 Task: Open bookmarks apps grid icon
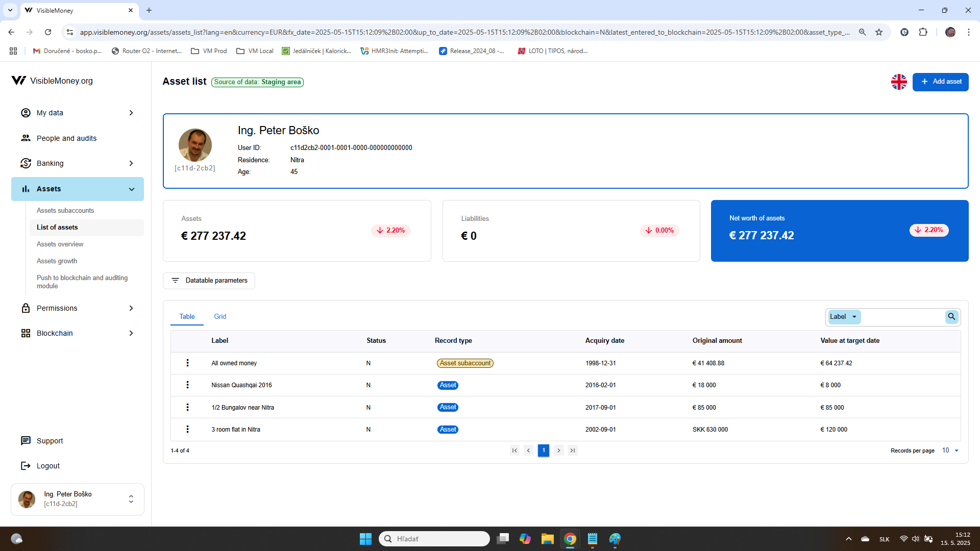click(x=13, y=51)
